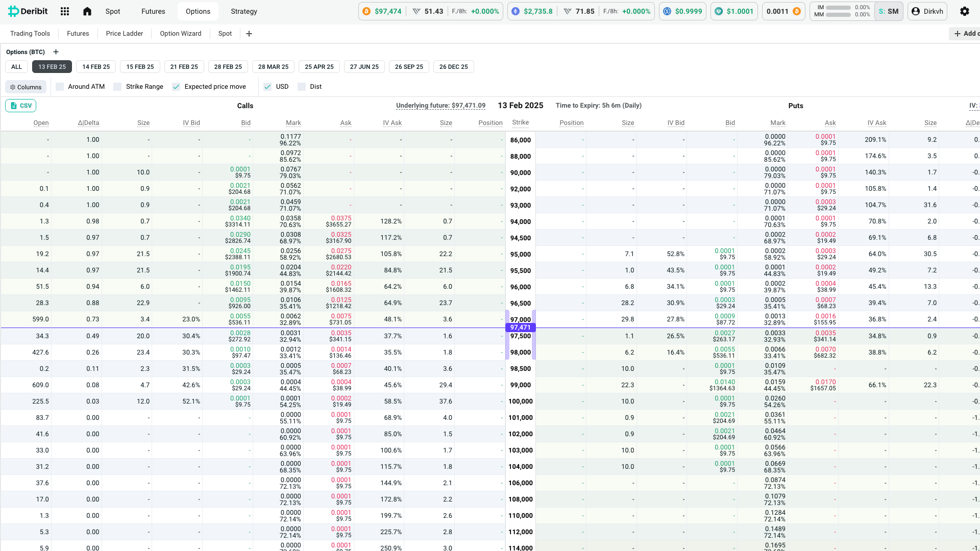Click the user profile icon Dirkvh
This screenshot has width=980, height=551.
pos(916,11)
